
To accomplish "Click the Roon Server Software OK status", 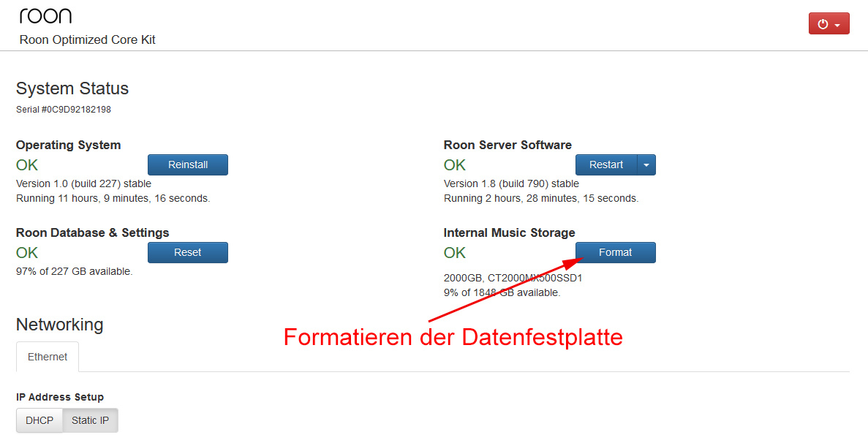I will [455, 165].
